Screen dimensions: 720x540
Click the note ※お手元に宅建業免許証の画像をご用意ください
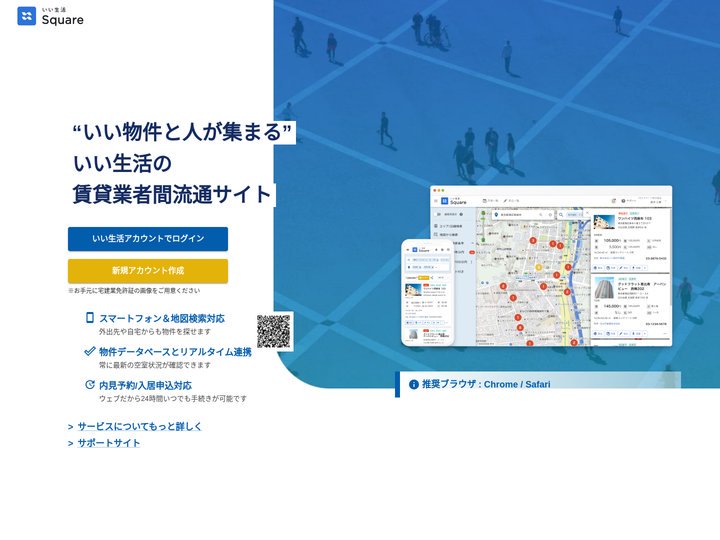tap(134, 291)
